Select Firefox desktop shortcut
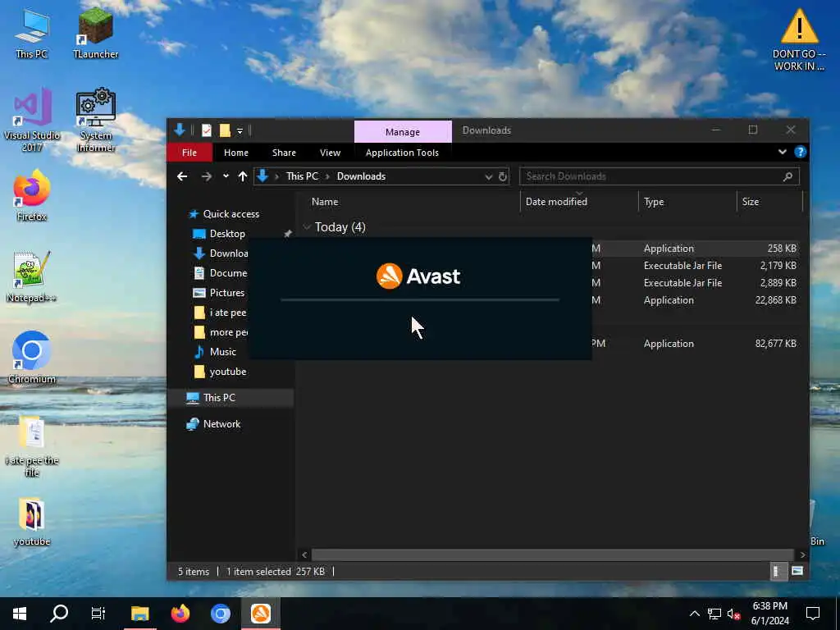The width and height of the screenshot is (840, 630). [x=32, y=195]
